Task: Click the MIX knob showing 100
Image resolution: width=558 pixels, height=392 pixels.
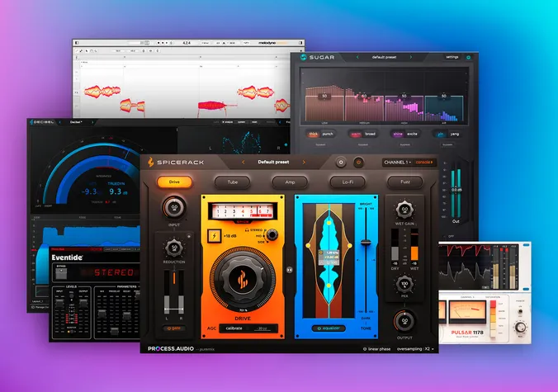Action: 404,284
